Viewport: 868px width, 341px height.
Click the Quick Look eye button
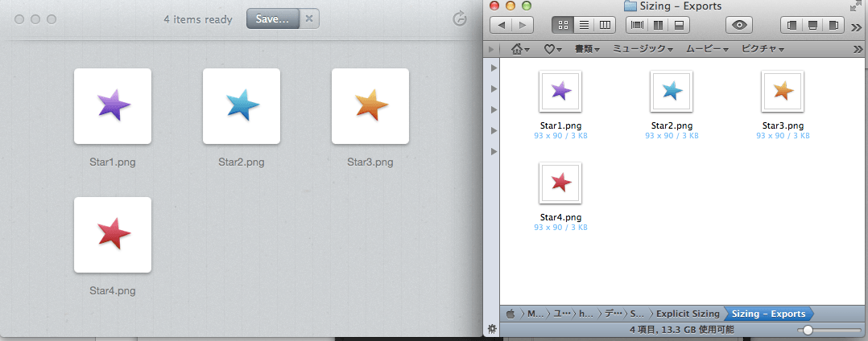pyautogui.click(x=738, y=25)
